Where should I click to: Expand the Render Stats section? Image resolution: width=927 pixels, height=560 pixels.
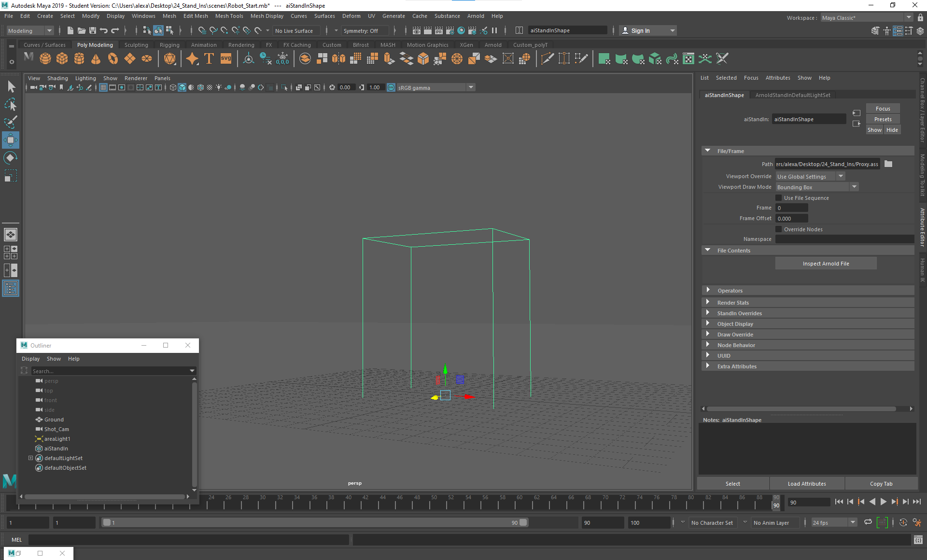tap(733, 302)
